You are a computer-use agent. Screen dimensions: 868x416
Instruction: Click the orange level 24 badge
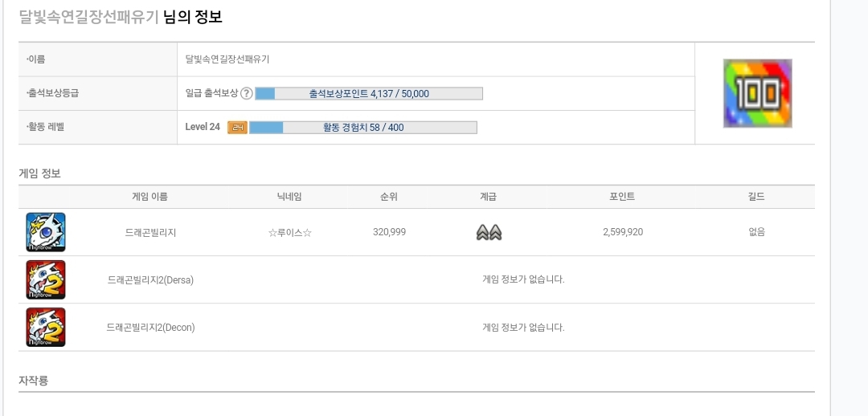[237, 127]
